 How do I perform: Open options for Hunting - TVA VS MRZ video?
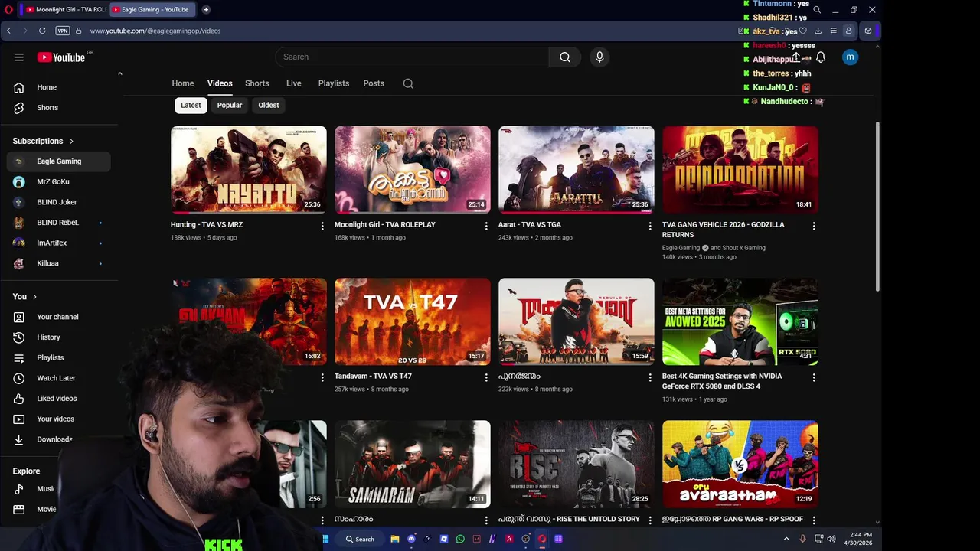[x=322, y=226]
